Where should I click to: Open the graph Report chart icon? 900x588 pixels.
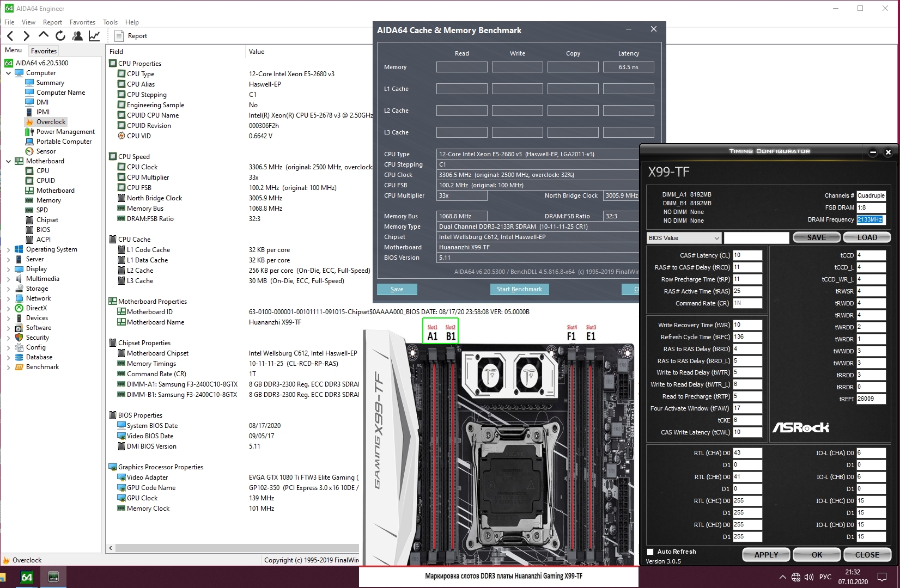(x=94, y=36)
